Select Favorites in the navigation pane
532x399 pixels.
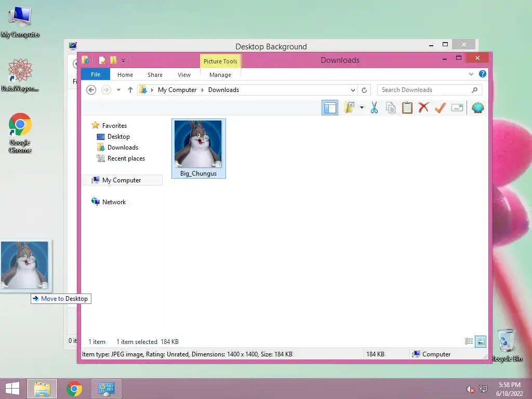tap(114, 126)
